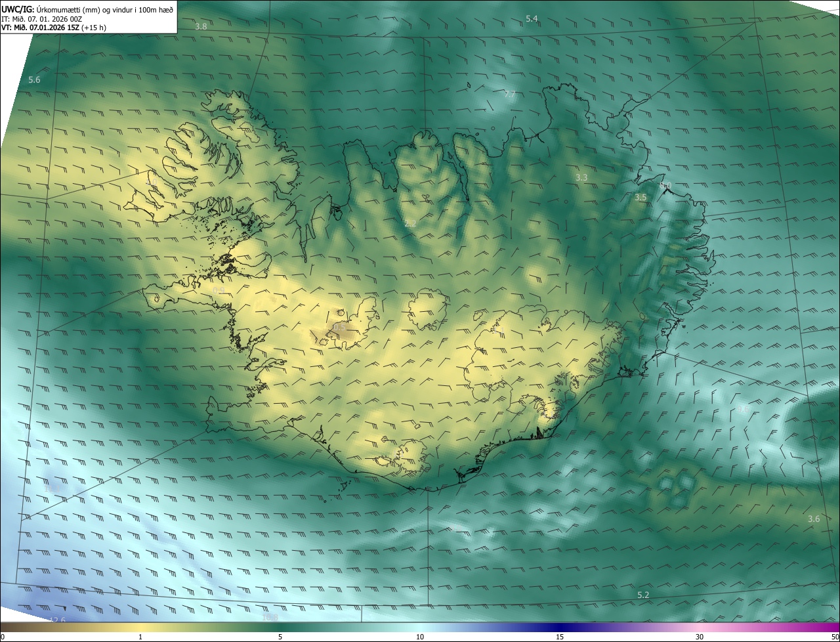
Task: Click the 0.9 value in west Iceland
Action: pyautogui.click(x=219, y=289)
